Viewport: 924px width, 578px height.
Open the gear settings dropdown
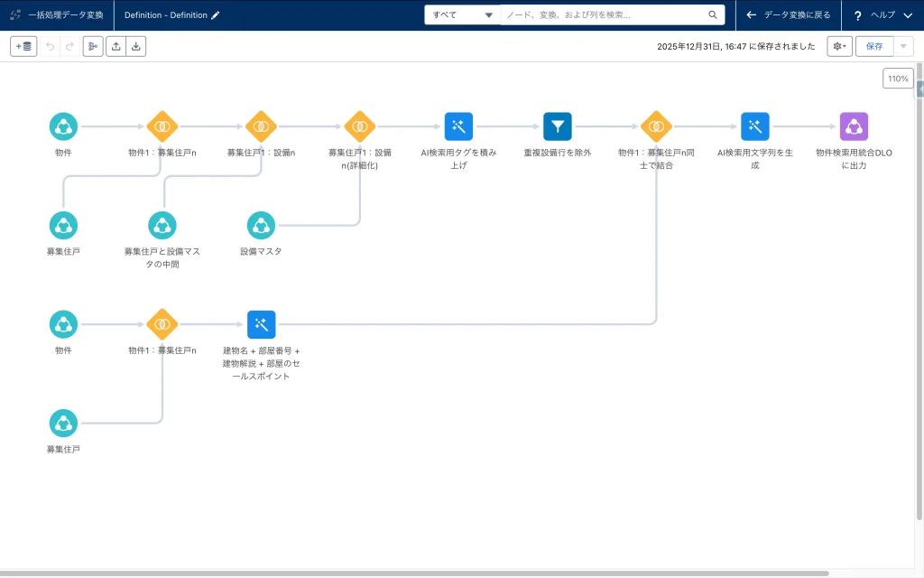(839, 46)
